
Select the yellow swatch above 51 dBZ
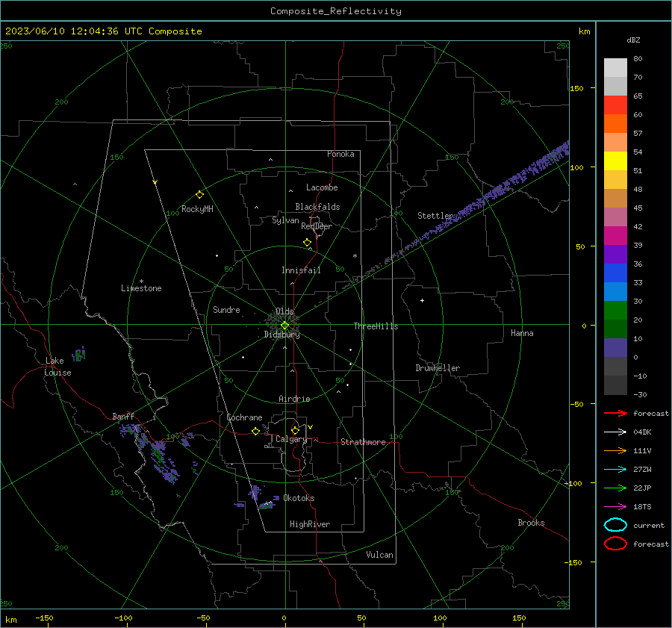coord(615,161)
